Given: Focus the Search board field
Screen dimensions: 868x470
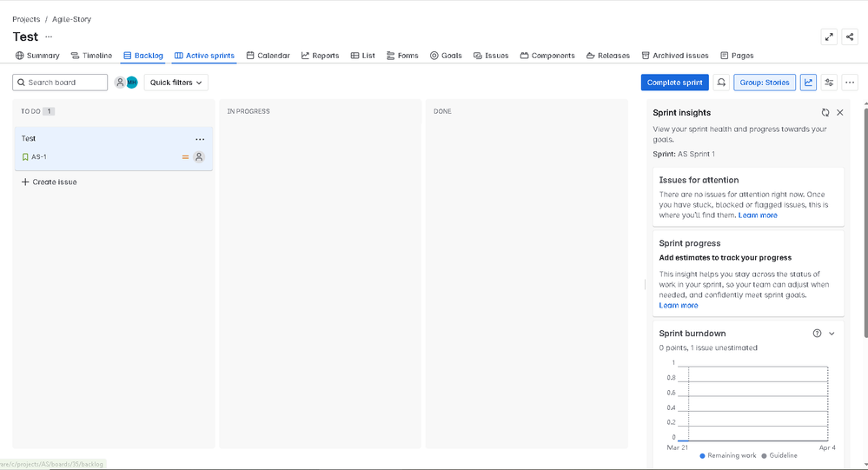Looking at the screenshot, I should (60, 83).
